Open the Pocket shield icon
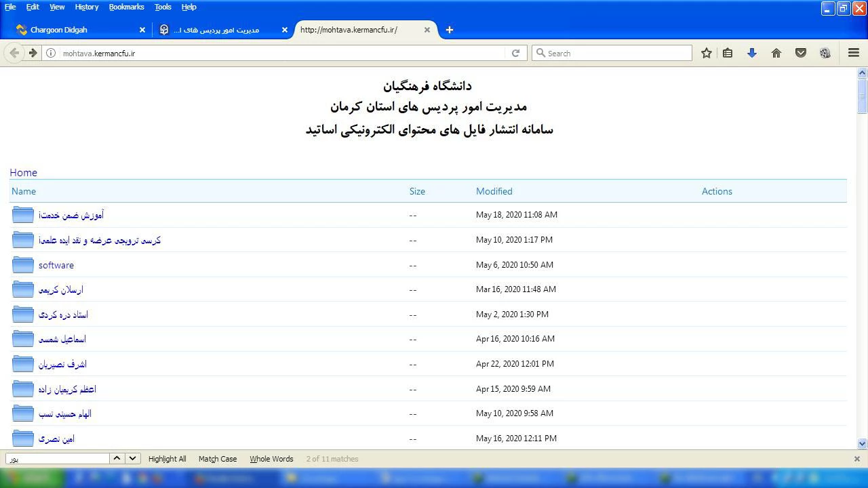Viewport: 868px width, 488px height. tap(800, 53)
